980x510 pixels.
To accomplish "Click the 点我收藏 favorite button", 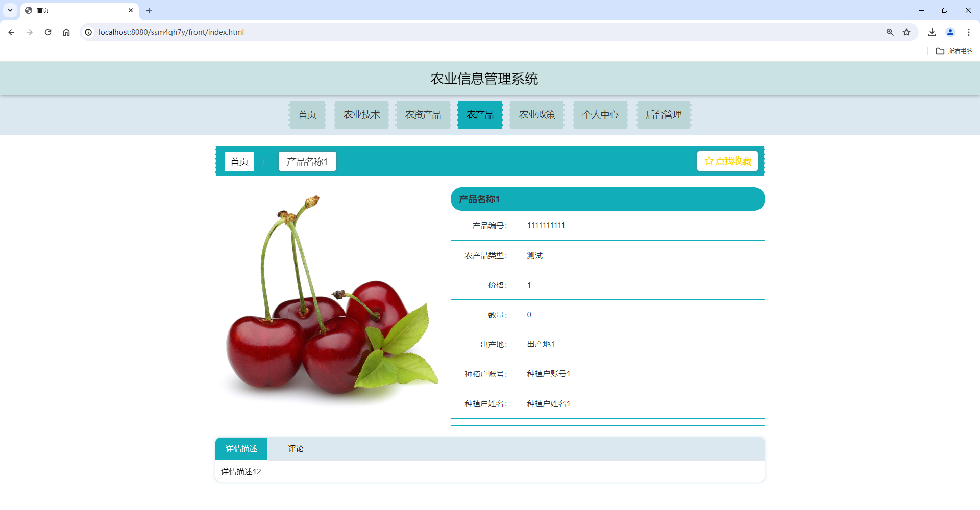I will click(x=727, y=161).
